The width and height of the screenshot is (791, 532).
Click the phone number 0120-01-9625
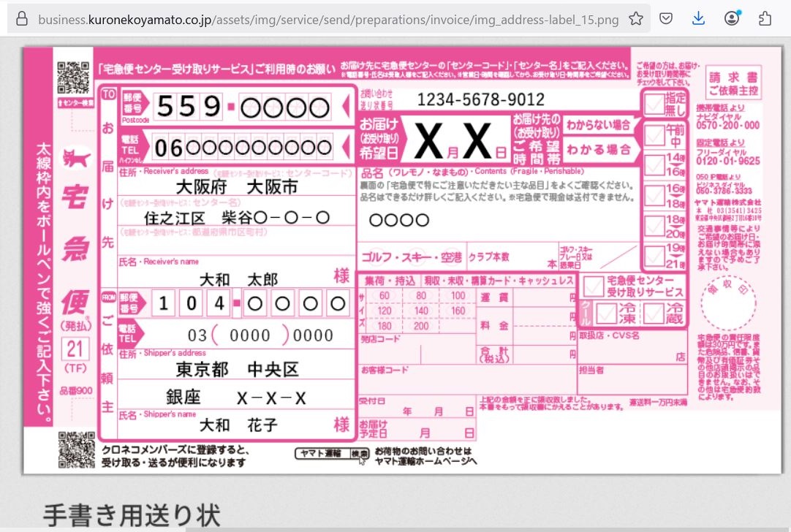(x=727, y=161)
